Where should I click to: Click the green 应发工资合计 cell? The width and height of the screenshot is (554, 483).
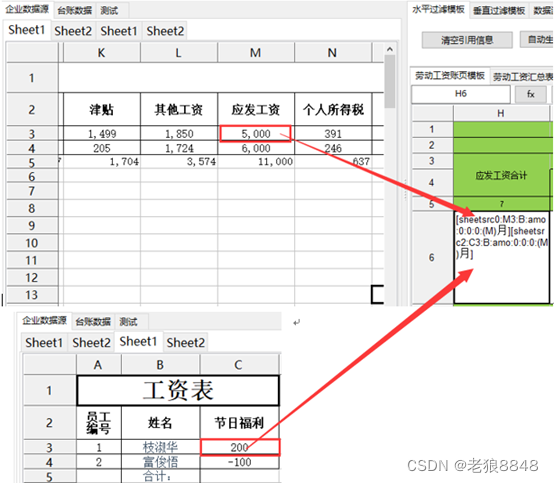point(501,175)
